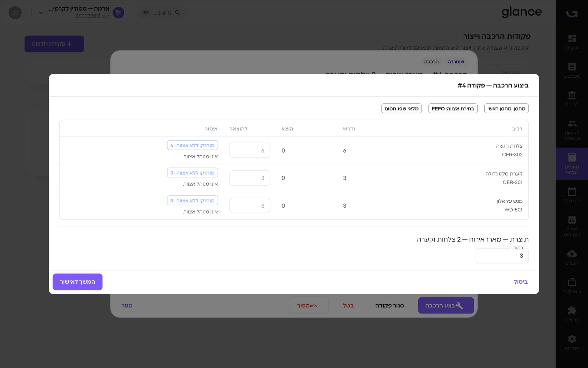Open the מחסן: מחסן ראשי warehouse chip
Screen dimensions: 588x368
506,109
